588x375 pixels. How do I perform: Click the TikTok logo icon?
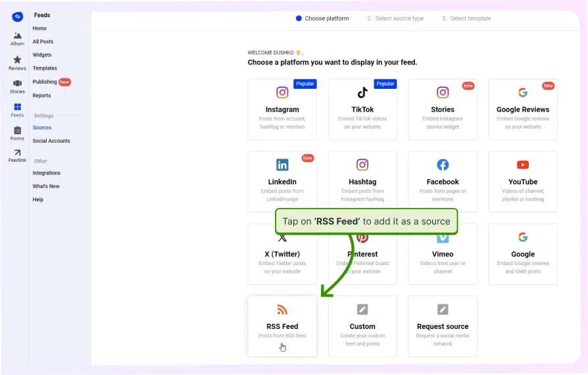pyautogui.click(x=362, y=92)
